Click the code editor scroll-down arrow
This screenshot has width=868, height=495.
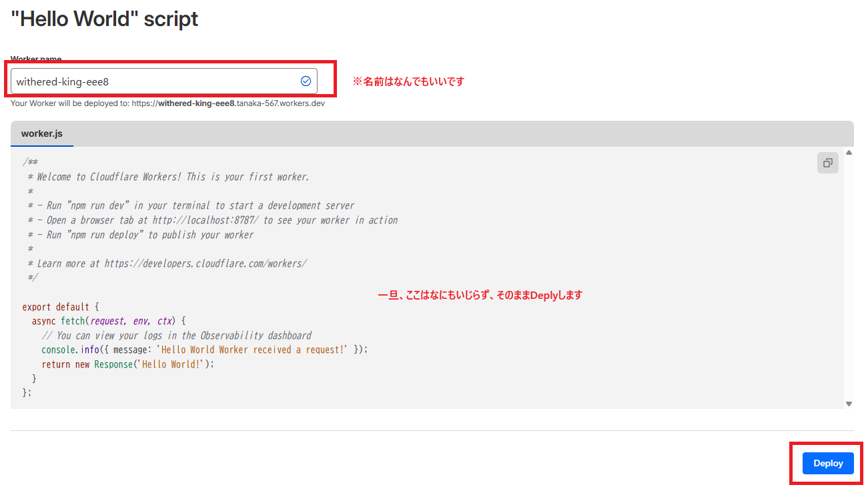coord(849,404)
